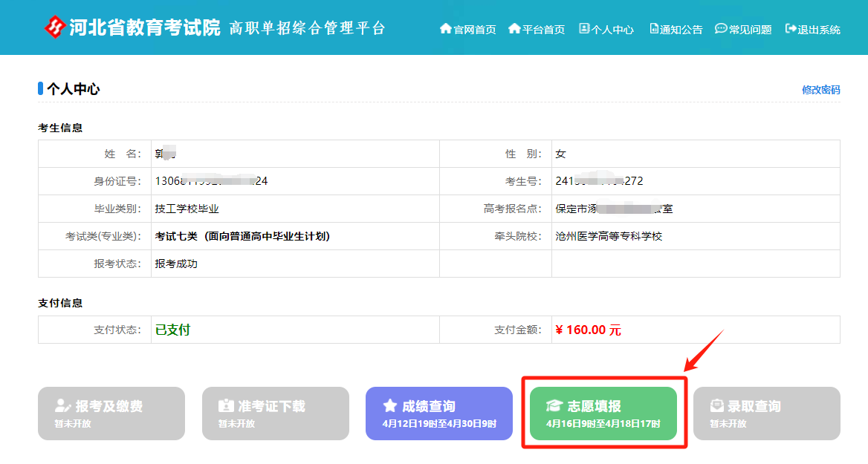Click the 河北省教育考试院 logo icon

click(55, 27)
